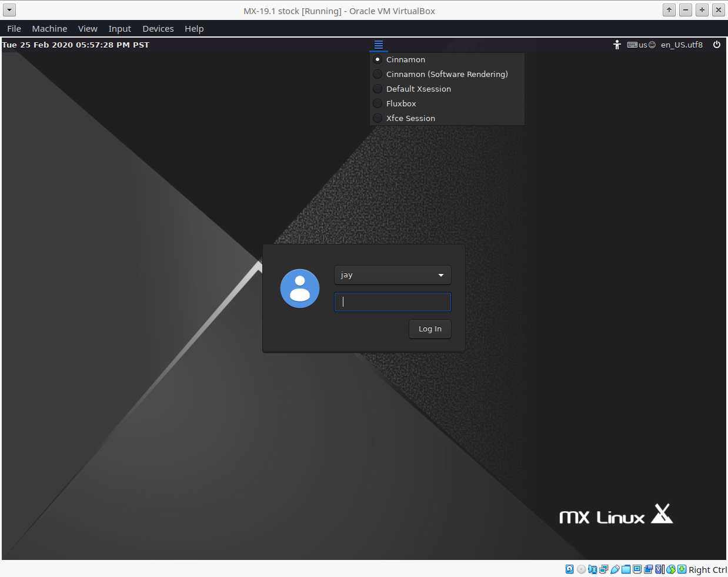Click the network adapters status icon
This screenshot has width=728, height=577.
click(603, 569)
